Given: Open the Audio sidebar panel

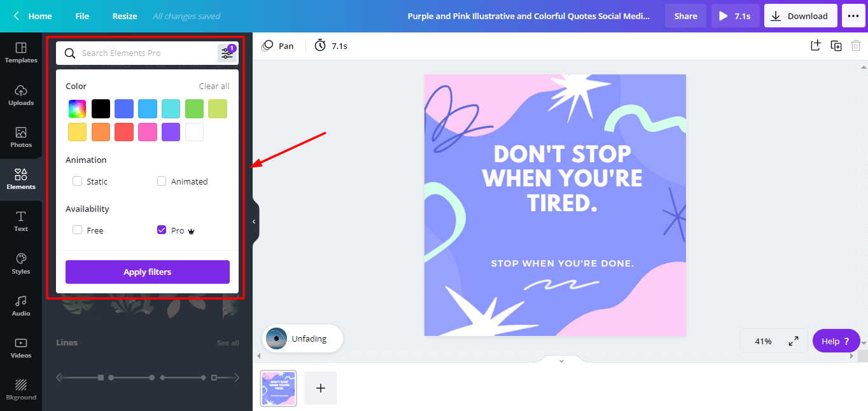Looking at the screenshot, I should (21, 305).
